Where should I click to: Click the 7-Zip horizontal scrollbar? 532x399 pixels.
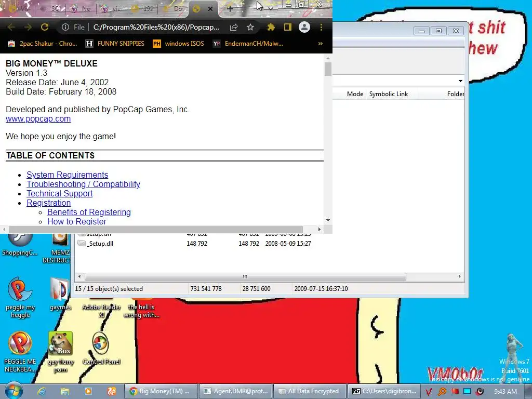(x=245, y=276)
